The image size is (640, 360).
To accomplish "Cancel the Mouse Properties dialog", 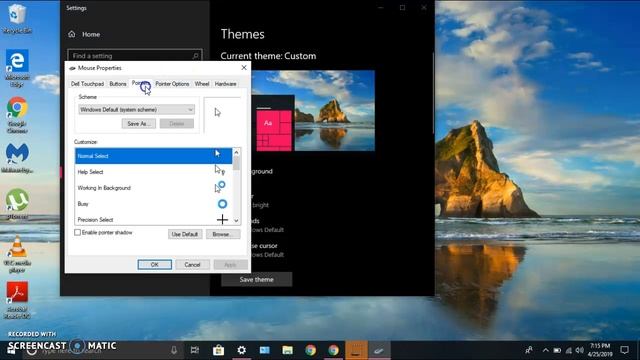I will (192, 264).
